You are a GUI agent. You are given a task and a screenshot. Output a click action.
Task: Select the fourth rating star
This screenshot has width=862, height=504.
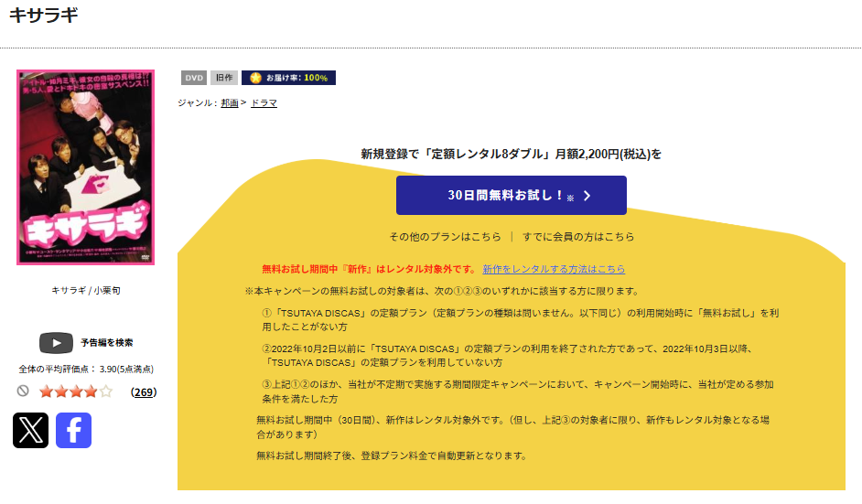click(x=91, y=391)
